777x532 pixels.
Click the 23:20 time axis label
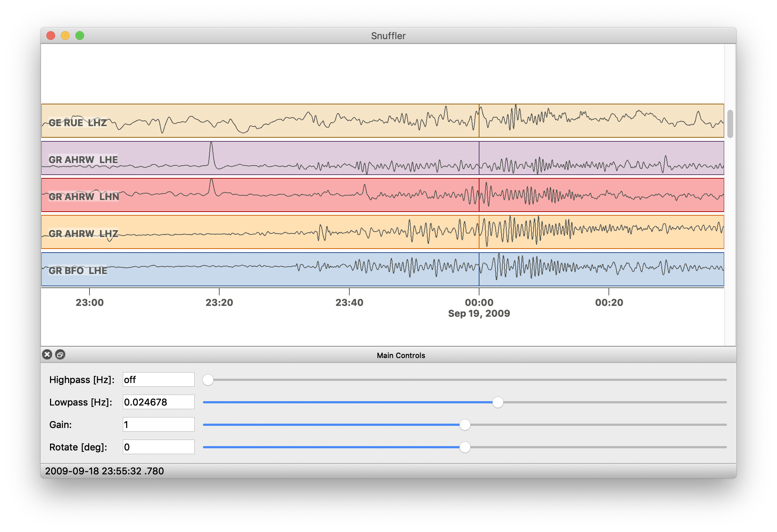[219, 303]
